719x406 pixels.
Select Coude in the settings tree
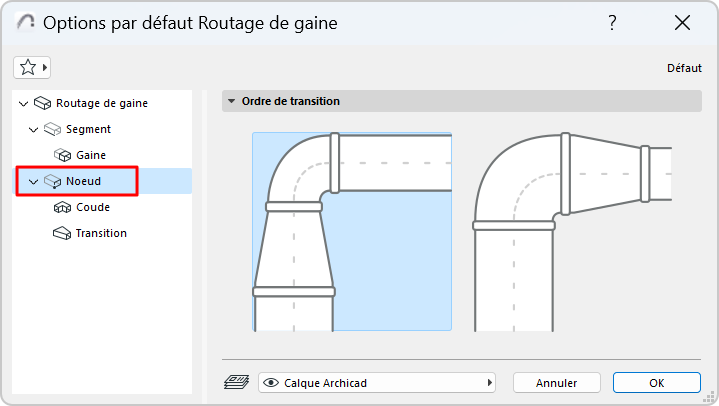[93, 207]
